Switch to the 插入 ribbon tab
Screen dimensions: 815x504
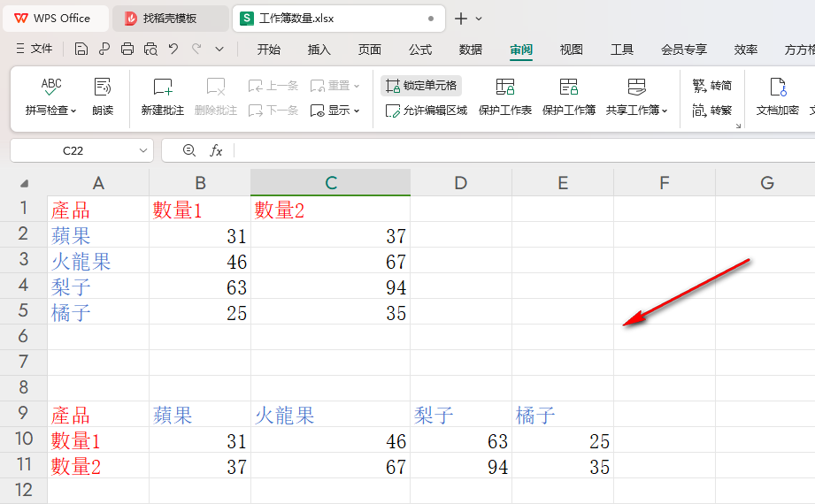tap(319, 50)
